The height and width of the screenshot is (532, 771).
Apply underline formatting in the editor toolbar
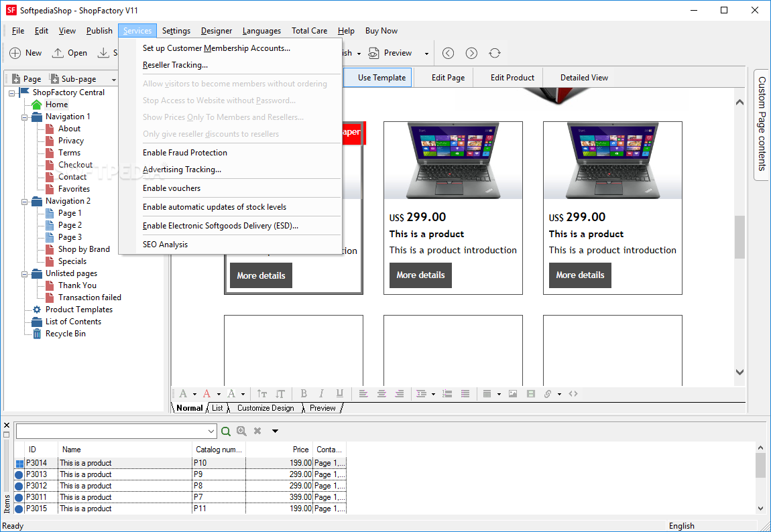coord(339,393)
